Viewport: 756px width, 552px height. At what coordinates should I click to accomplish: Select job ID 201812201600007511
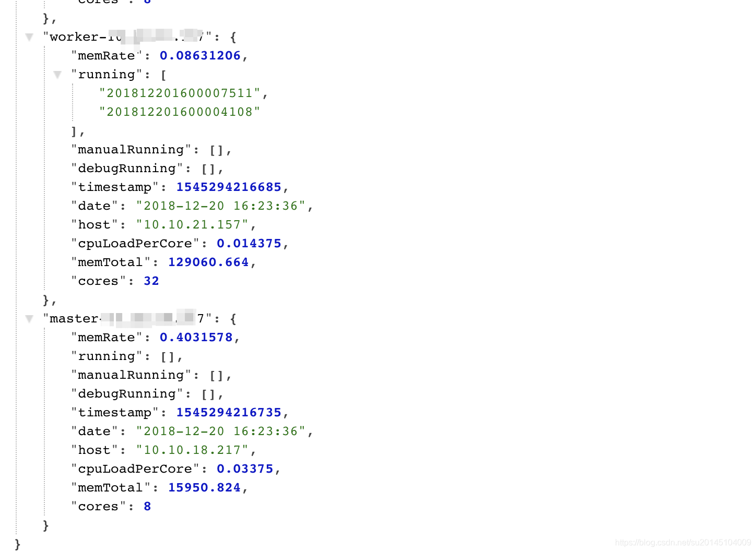pos(180,93)
